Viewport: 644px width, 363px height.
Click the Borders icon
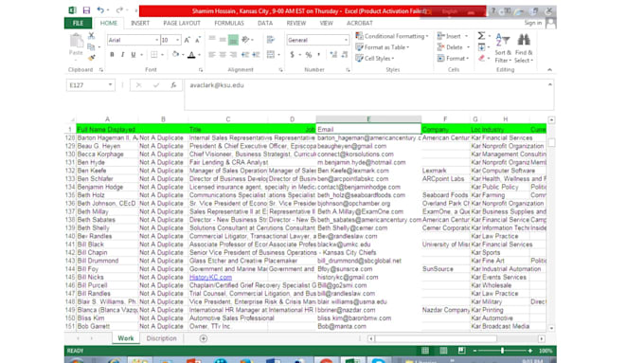pos(154,55)
